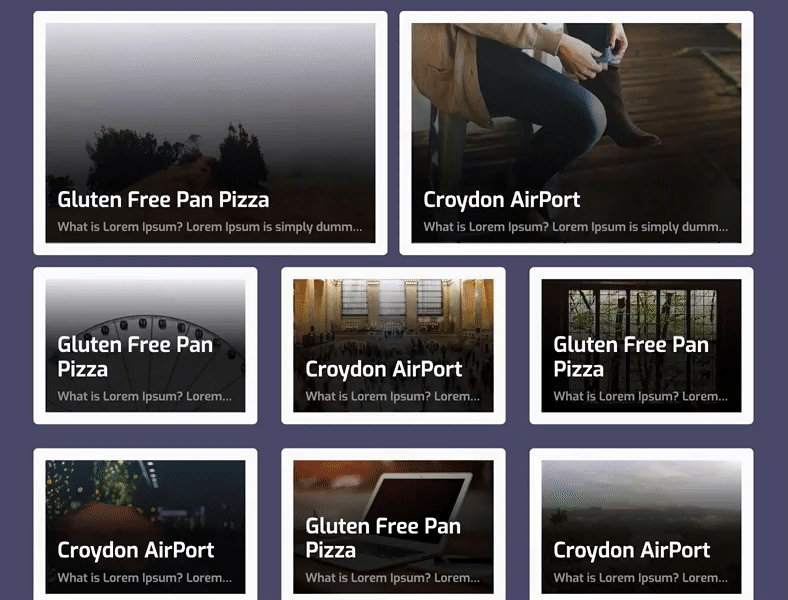788x600 pixels.
Task: Click the Gluten Free Pan Pizza title over dark window
Action: [x=631, y=357]
